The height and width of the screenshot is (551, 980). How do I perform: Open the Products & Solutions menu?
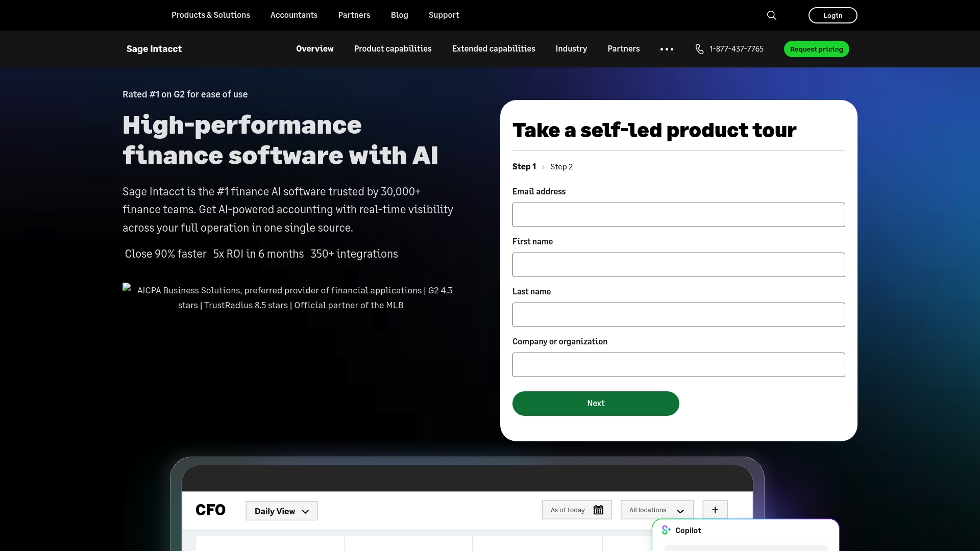pyautogui.click(x=210, y=15)
